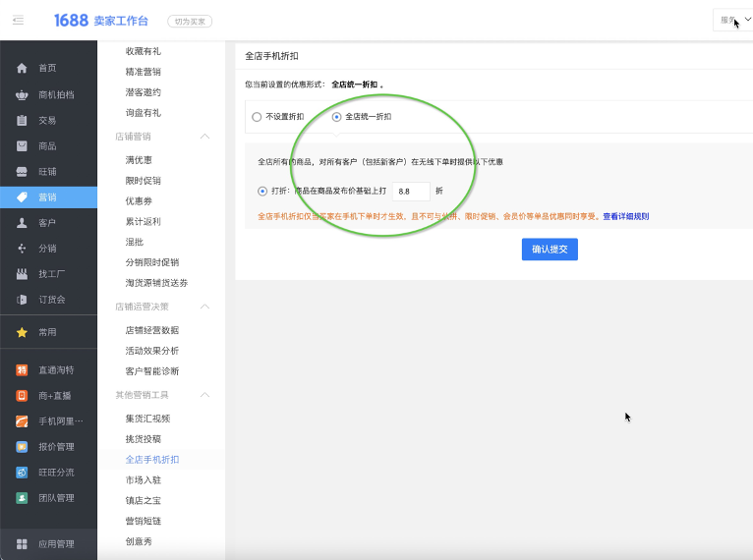The width and height of the screenshot is (753, 560).
Task: Open the 交易 clipboard icon
Action: click(x=22, y=120)
